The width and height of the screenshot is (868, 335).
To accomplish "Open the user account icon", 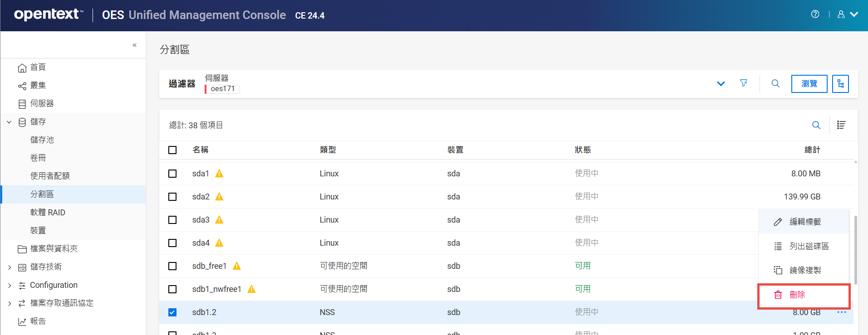I will (841, 15).
